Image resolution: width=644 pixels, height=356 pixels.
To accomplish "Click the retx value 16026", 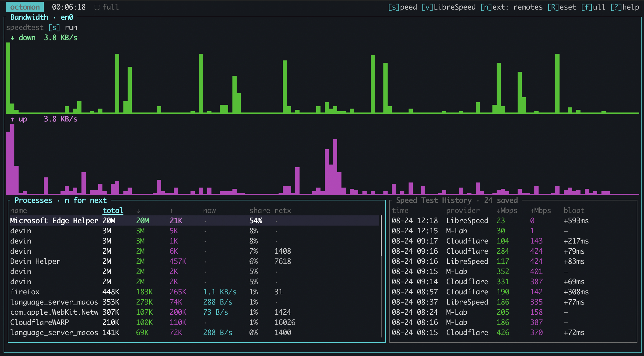I will 285,322.
